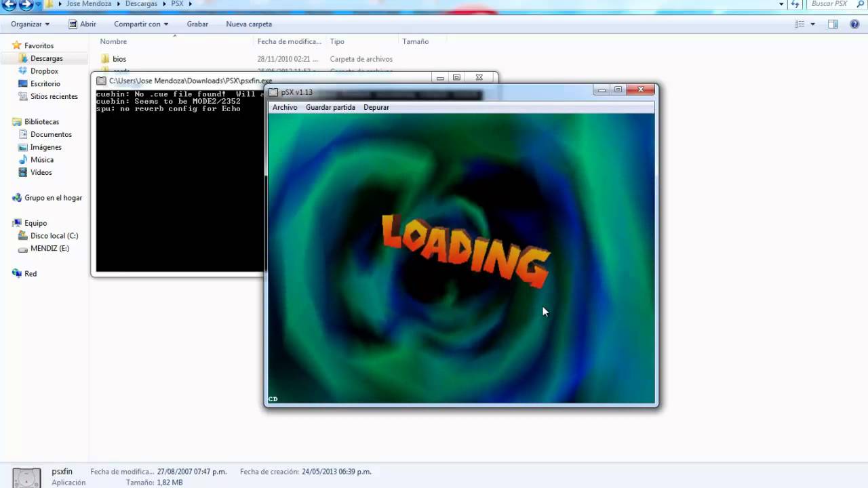Go back with Explorer back arrow
The image size is (868, 488).
9,5
